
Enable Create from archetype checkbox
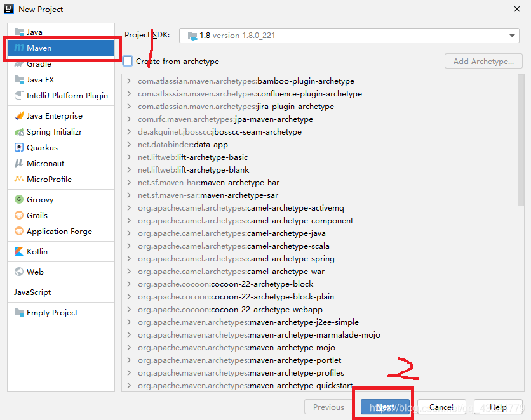click(x=128, y=61)
